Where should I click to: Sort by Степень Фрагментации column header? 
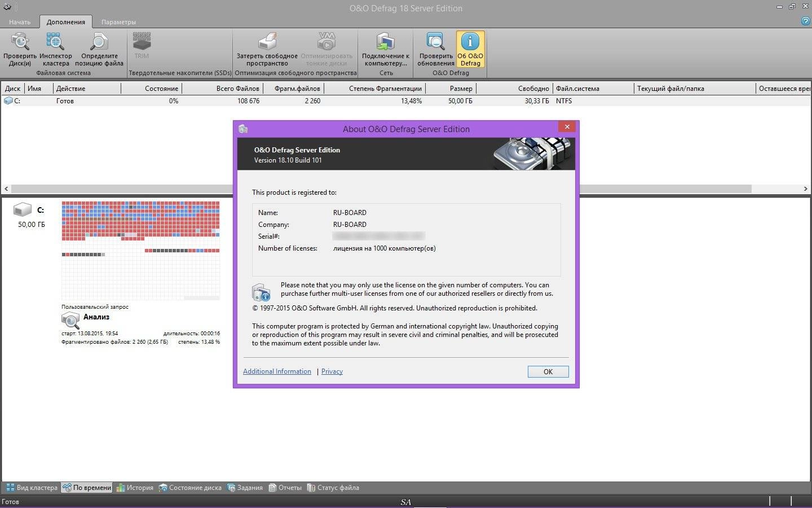click(375, 89)
